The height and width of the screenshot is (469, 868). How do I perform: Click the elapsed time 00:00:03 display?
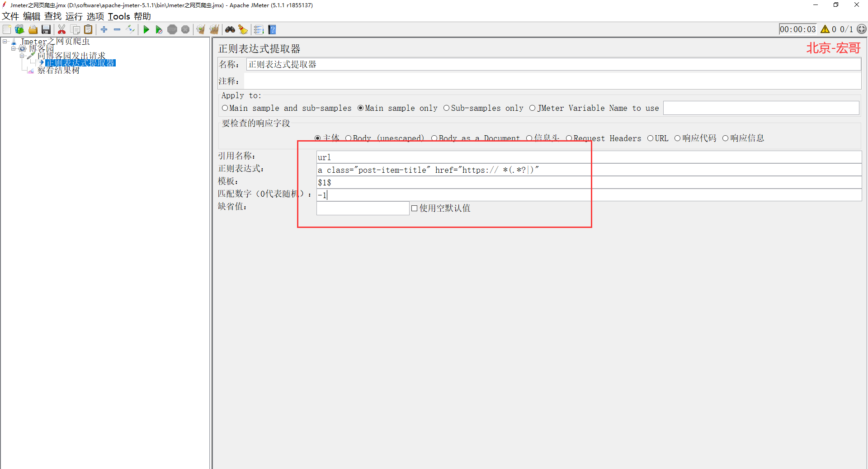coord(797,29)
